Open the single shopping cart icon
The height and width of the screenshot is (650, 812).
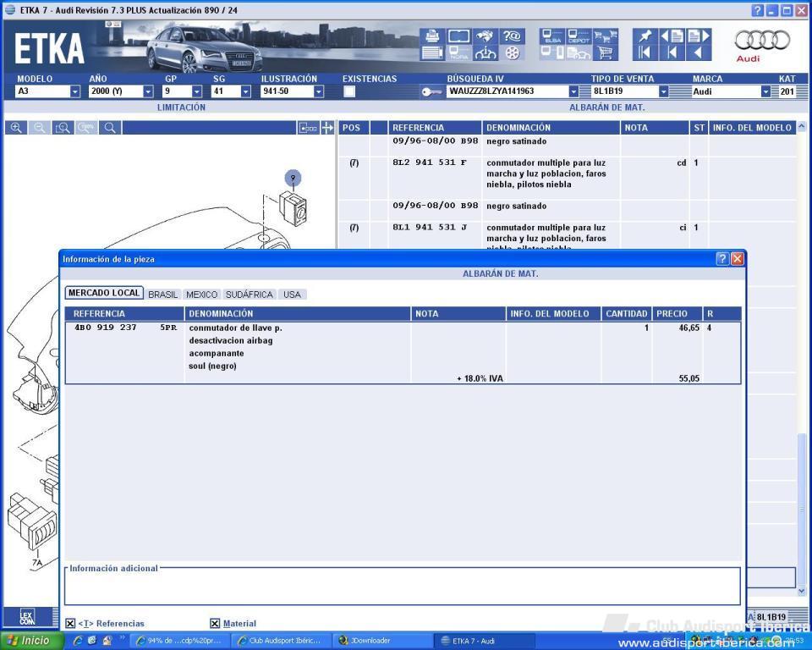[606, 52]
